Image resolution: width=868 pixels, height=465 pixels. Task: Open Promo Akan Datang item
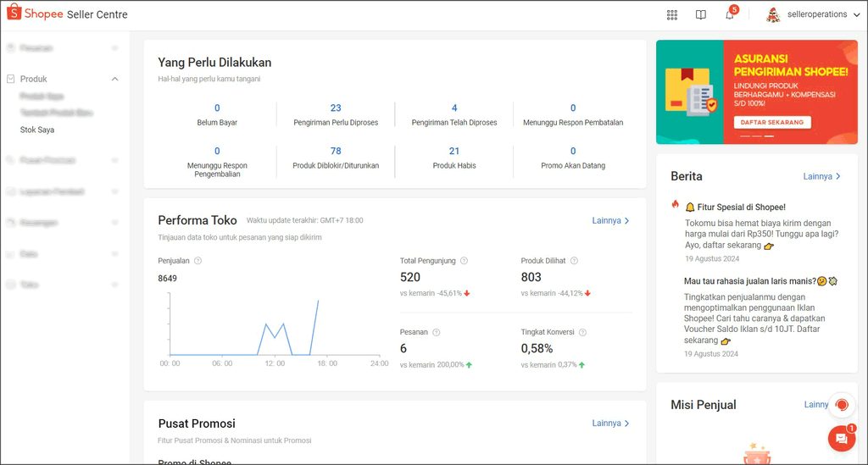(573, 158)
